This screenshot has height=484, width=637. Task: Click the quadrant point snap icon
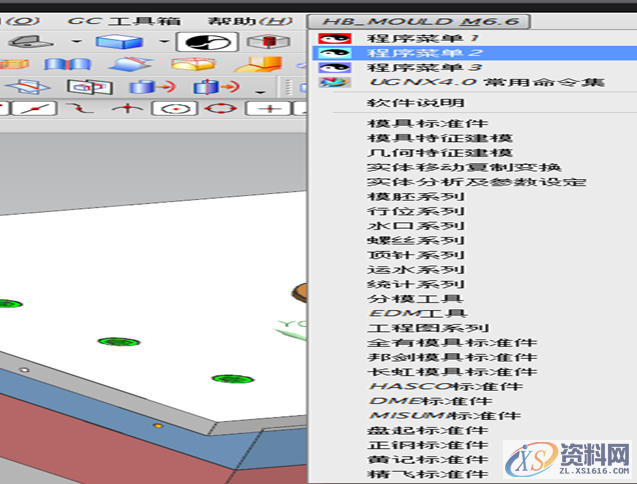pyautogui.click(x=220, y=107)
